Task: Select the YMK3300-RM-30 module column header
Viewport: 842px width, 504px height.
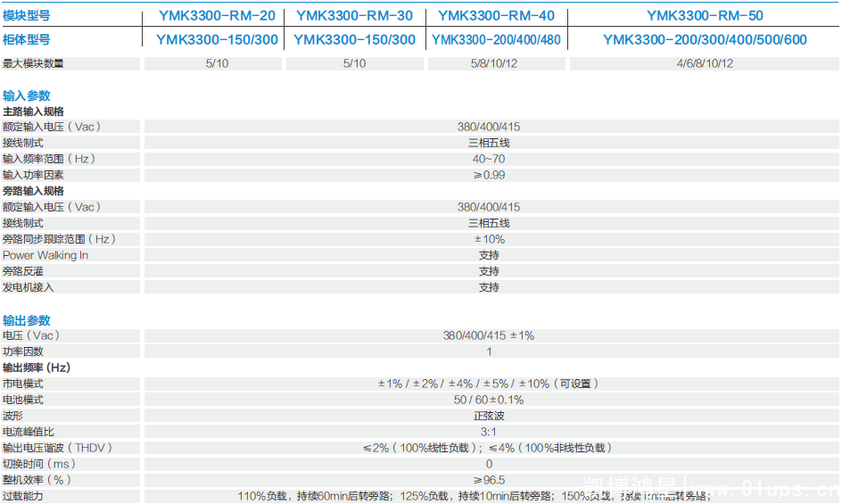Action: tap(354, 15)
